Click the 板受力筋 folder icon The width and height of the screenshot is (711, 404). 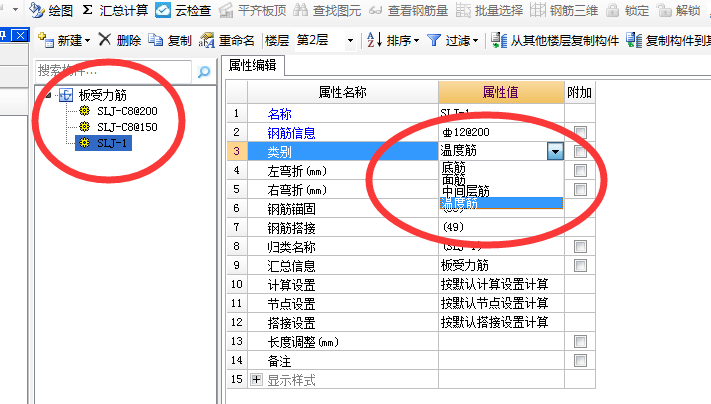[66, 95]
